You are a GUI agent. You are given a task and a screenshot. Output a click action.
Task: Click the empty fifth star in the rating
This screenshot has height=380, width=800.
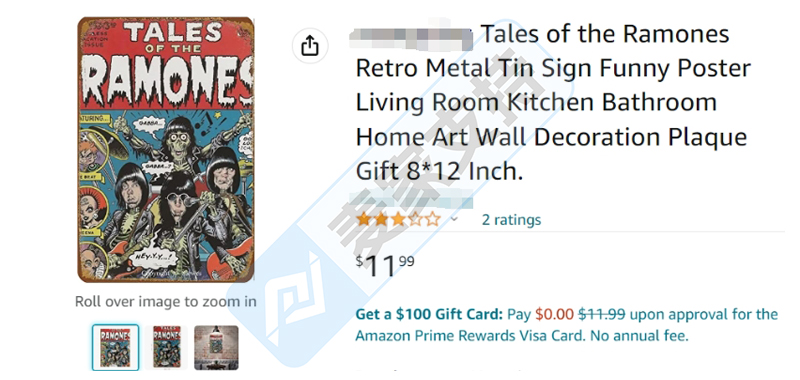tap(433, 220)
